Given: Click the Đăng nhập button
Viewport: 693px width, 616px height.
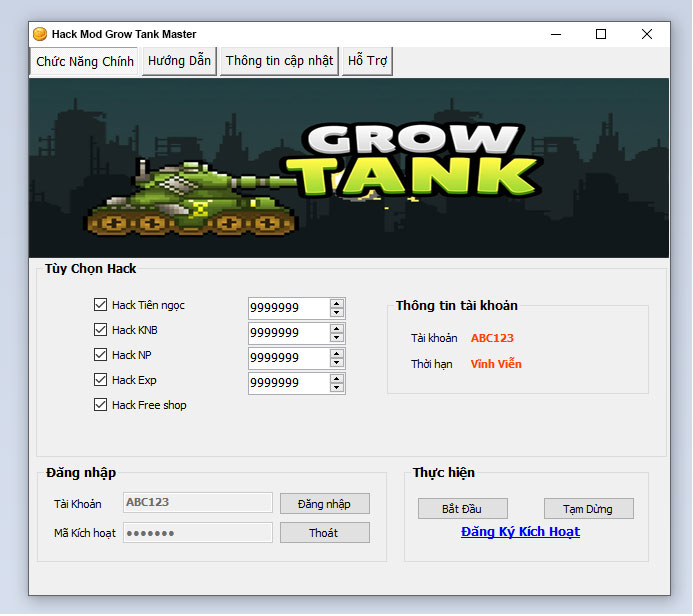Looking at the screenshot, I should (325, 504).
